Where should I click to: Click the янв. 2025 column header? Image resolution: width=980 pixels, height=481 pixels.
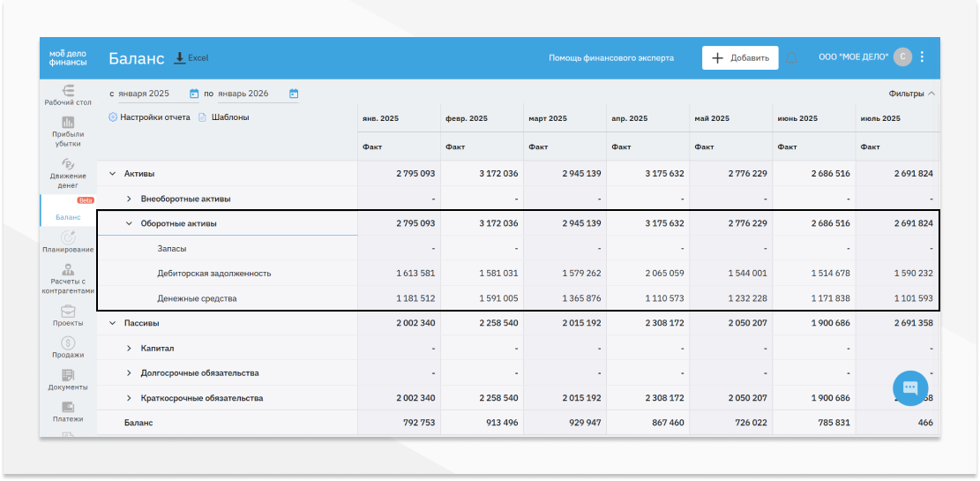(381, 118)
